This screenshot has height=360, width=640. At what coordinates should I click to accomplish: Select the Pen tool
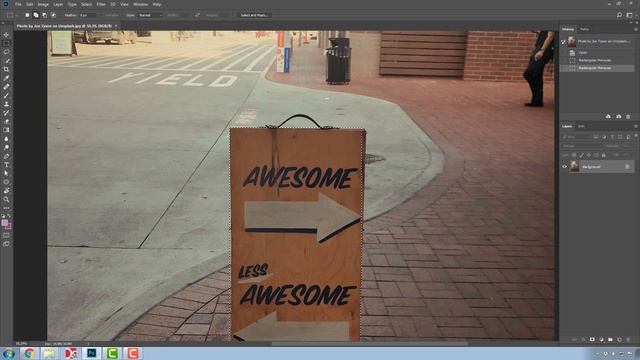pos(6,156)
